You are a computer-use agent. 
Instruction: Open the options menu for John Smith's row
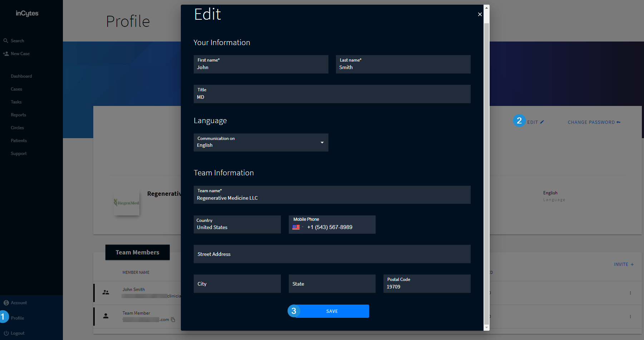(630, 293)
